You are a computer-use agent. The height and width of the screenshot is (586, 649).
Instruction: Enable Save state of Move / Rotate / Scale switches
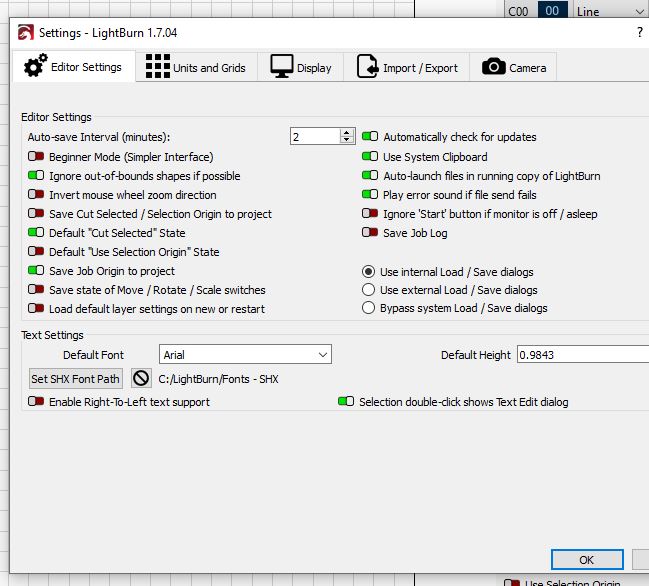pyautogui.click(x=36, y=290)
